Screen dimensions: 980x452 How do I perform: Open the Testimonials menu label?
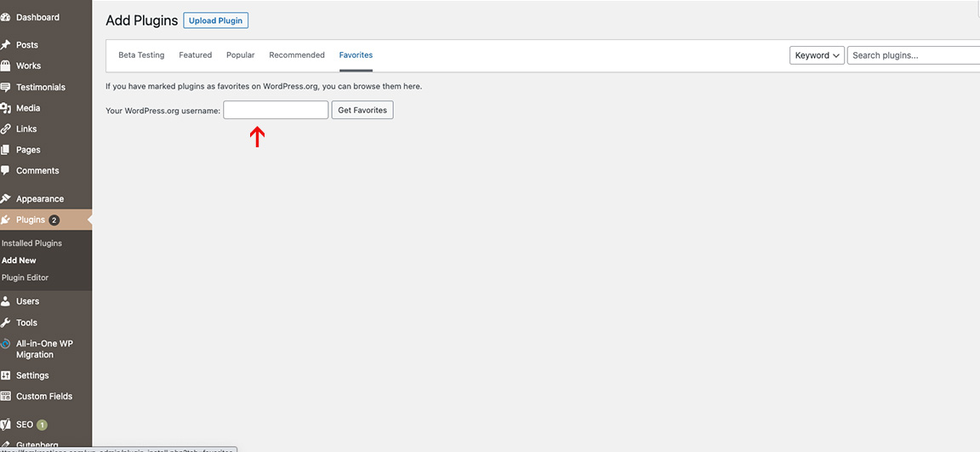(41, 87)
